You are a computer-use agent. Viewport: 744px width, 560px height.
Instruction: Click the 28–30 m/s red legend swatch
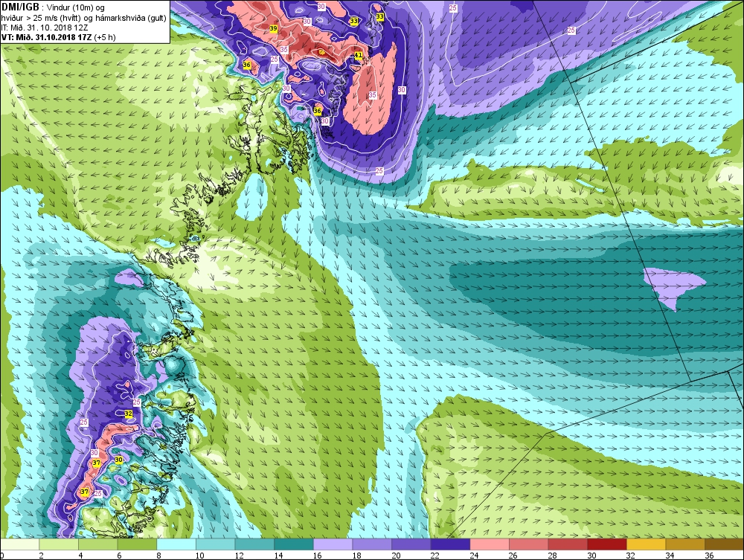(568, 544)
